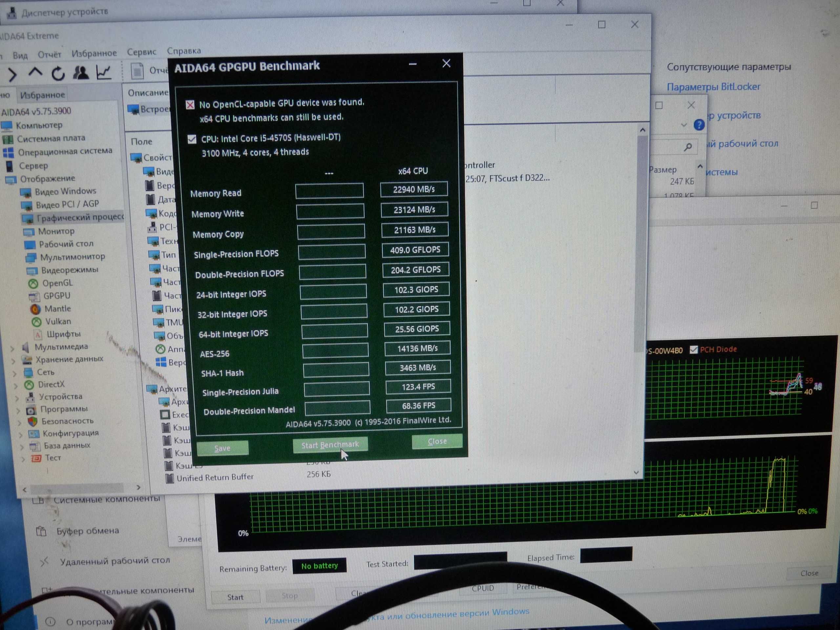This screenshot has width=840, height=630.
Task: Expand the Безопасность tree node
Action: point(19,422)
